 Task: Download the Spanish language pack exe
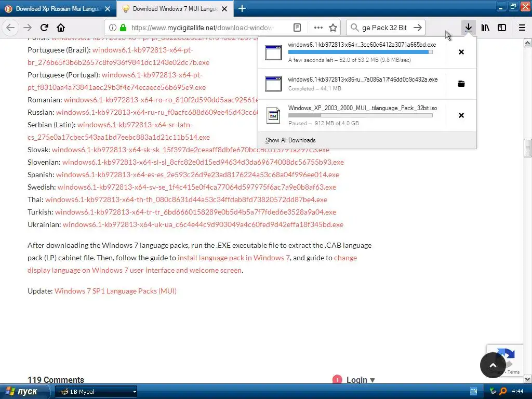(x=197, y=175)
